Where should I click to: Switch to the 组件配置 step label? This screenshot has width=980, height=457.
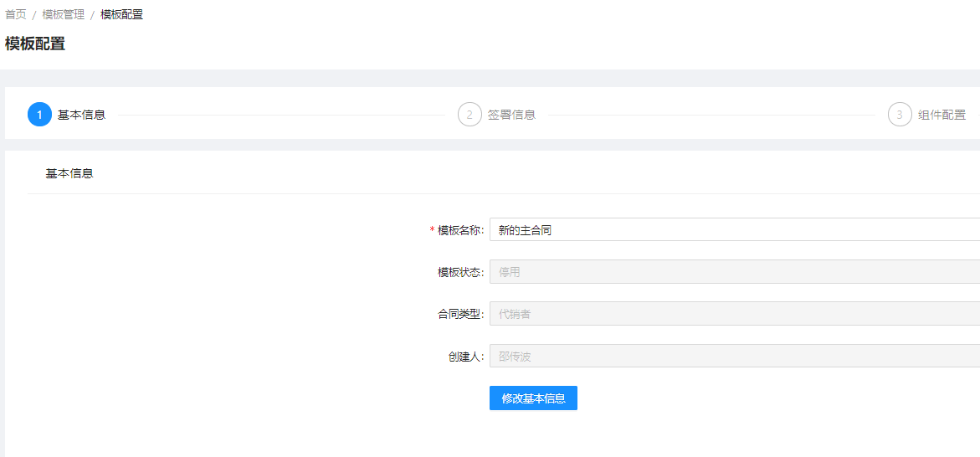[942, 115]
